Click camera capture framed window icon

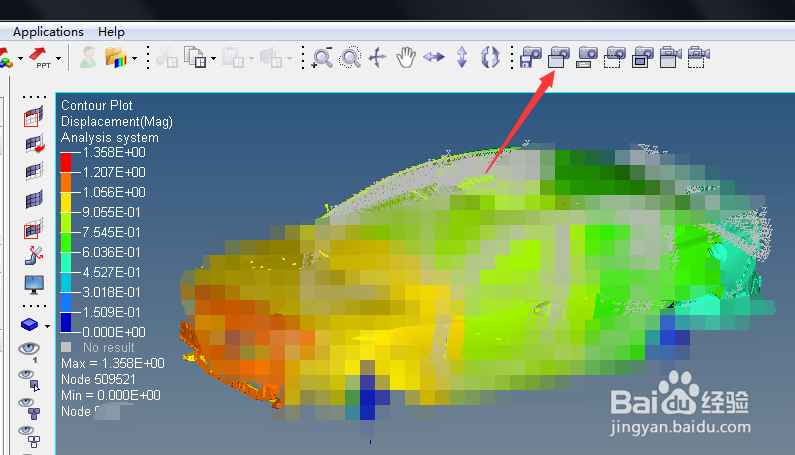[642, 57]
